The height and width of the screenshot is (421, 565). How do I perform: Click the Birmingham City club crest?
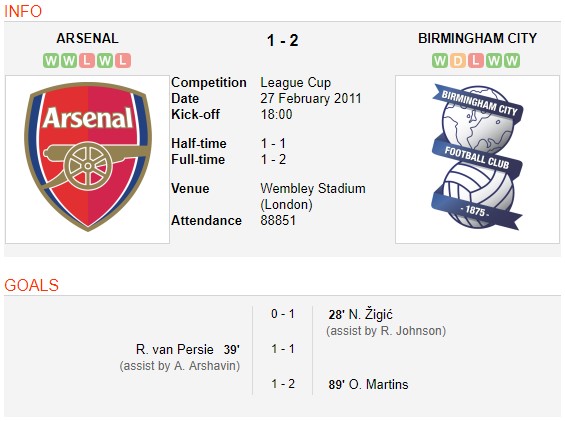[477, 159]
